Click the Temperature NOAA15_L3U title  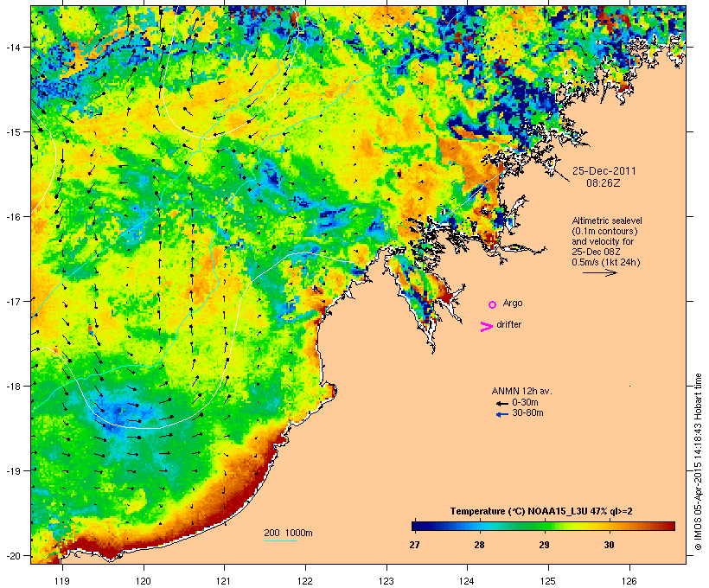coord(541,512)
